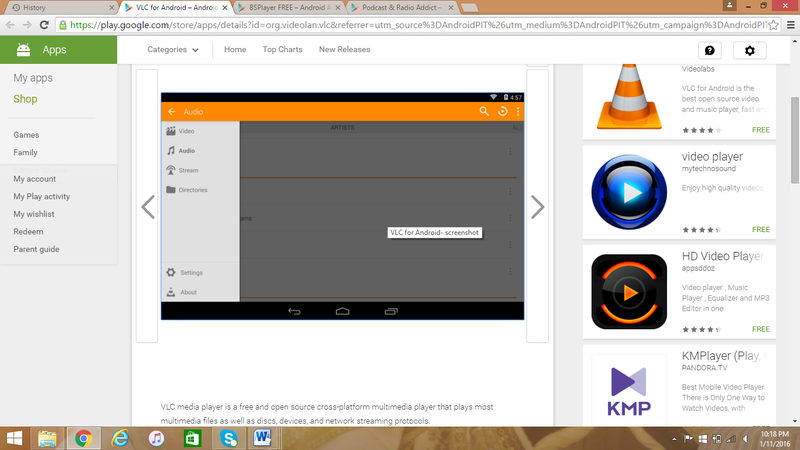Go to Play Store Home
This screenshot has width=800, height=450.
coord(235,49)
